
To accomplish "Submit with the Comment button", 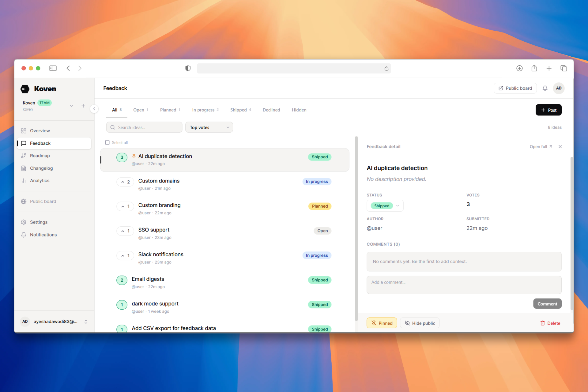I will click(547, 304).
